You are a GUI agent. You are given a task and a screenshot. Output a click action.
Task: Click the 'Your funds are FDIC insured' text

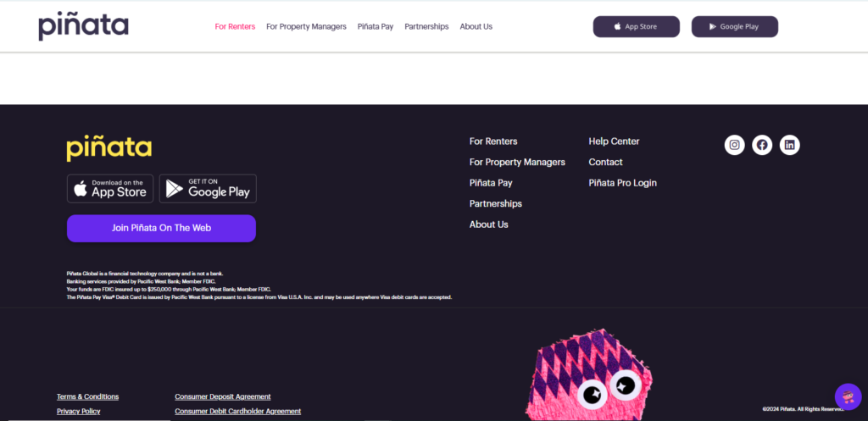pos(169,290)
